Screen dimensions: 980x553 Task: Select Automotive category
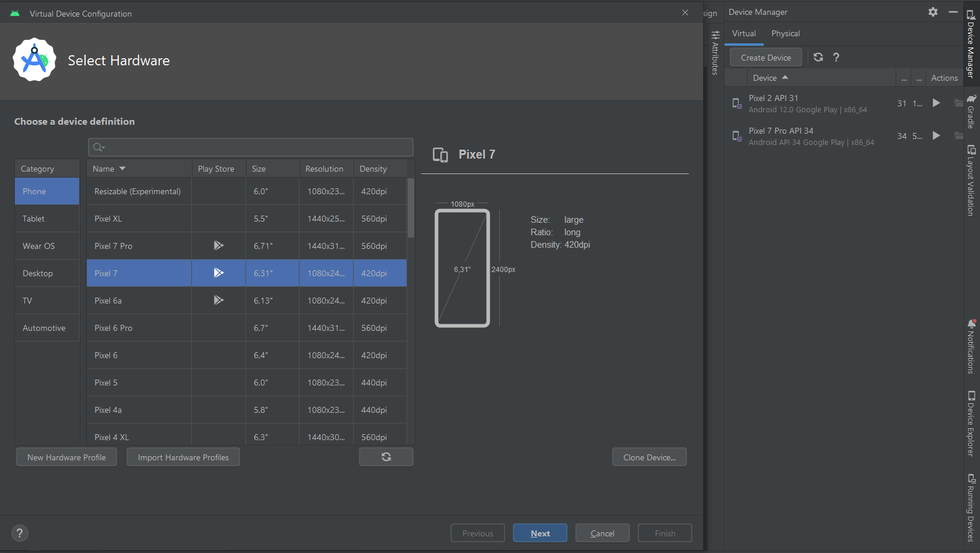47,328
